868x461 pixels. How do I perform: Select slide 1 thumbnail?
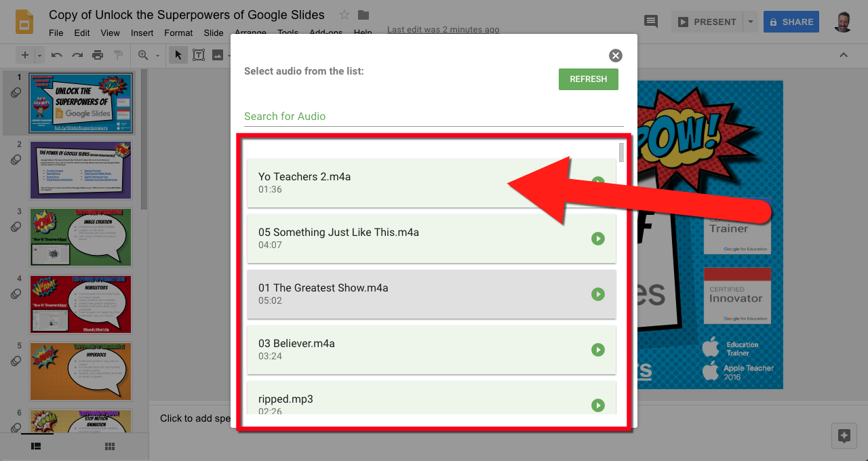pos(81,103)
